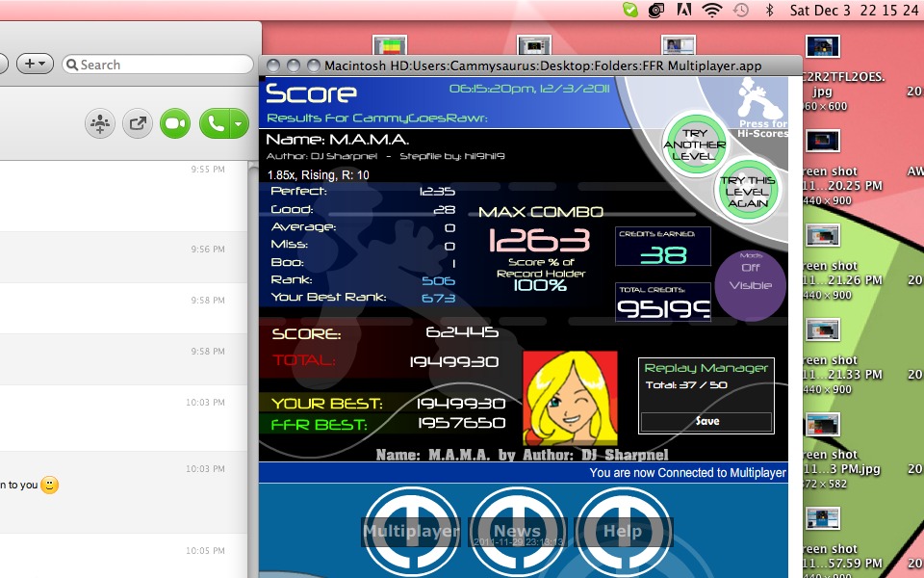924x578 pixels.
Task: Focus the Search input field
Action: tap(157, 65)
